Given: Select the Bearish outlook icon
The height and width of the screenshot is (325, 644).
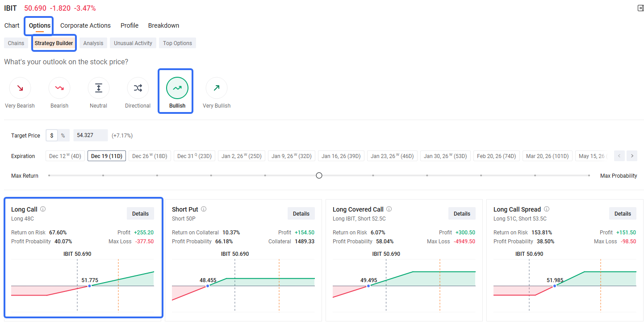Looking at the screenshot, I should point(59,88).
